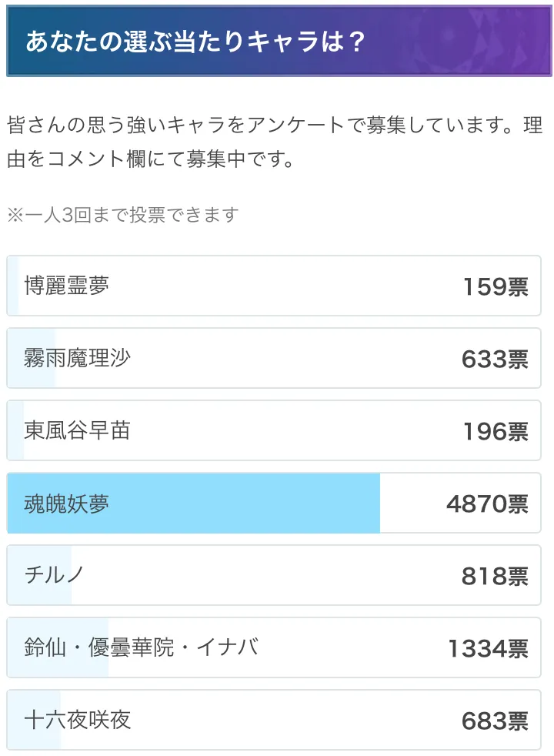This screenshot has width=554, height=756.
Task: Click the 1334票 vote count
Action: pyautogui.click(x=488, y=648)
